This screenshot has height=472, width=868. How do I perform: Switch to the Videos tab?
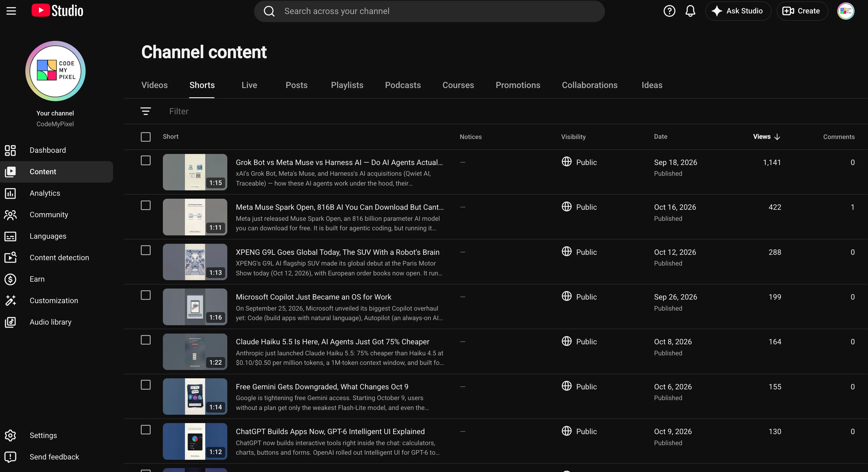[154, 85]
